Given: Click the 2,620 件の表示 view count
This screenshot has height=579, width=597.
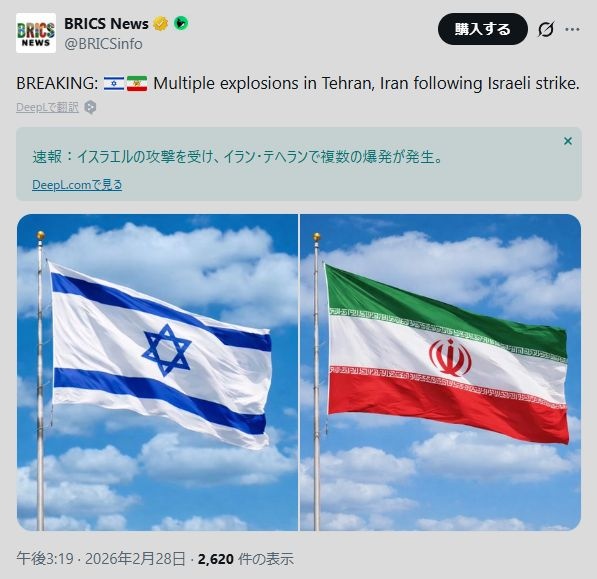Looking at the screenshot, I should tap(246, 559).
